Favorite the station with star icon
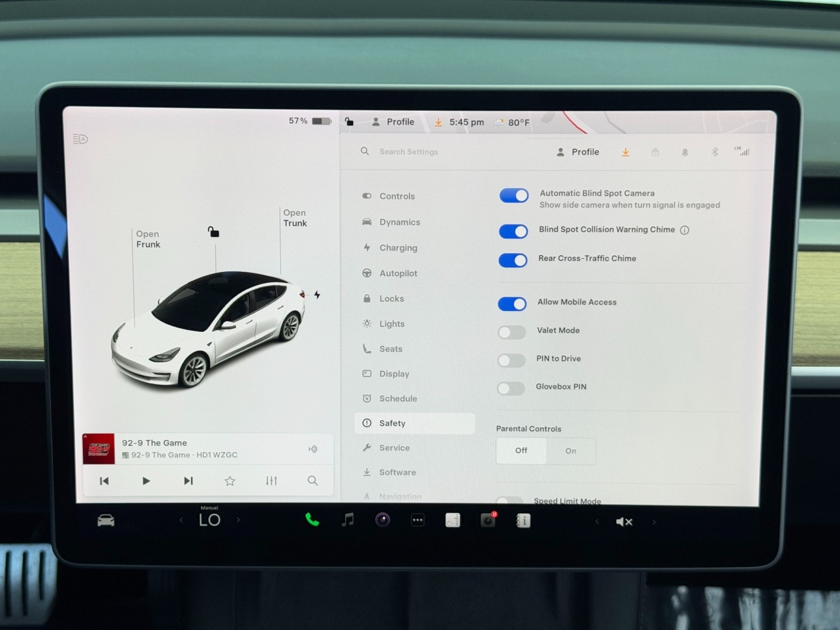The image size is (840, 630). pos(230,481)
